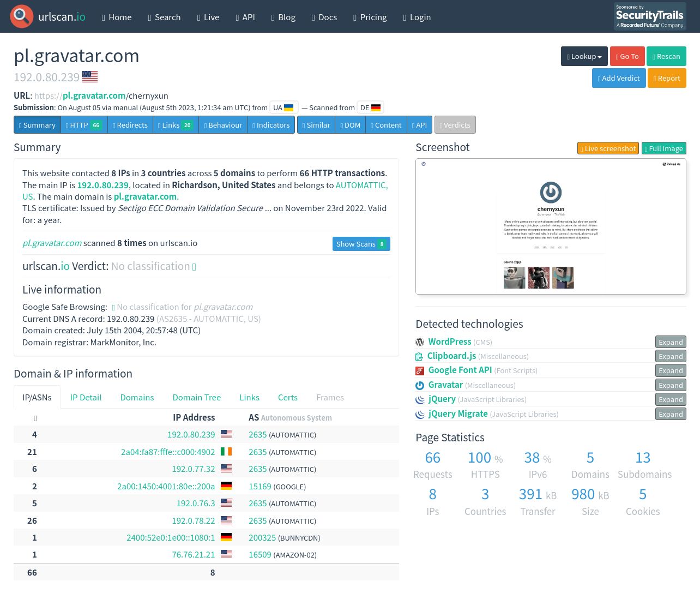Click the sort icon in IP table header
This screenshot has height=593, width=700.
(35, 418)
